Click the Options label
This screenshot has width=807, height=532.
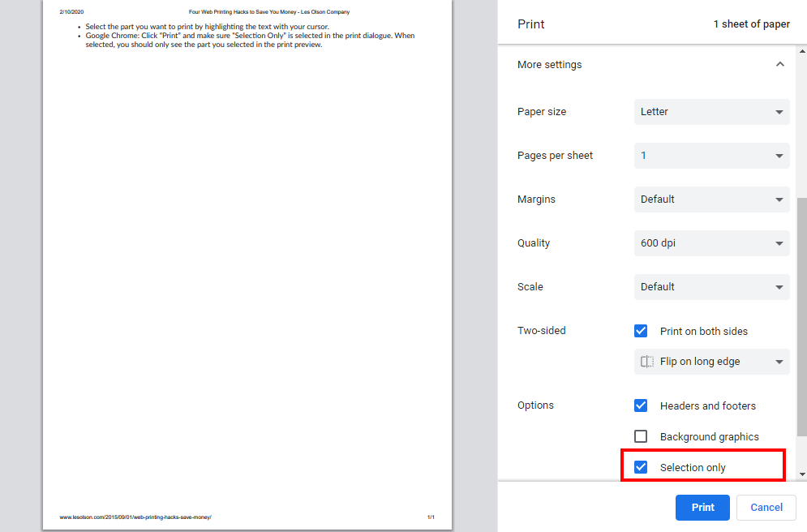535,405
